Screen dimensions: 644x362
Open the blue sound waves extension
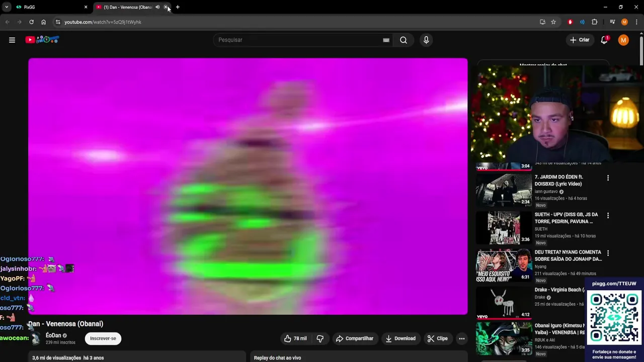point(582,22)
